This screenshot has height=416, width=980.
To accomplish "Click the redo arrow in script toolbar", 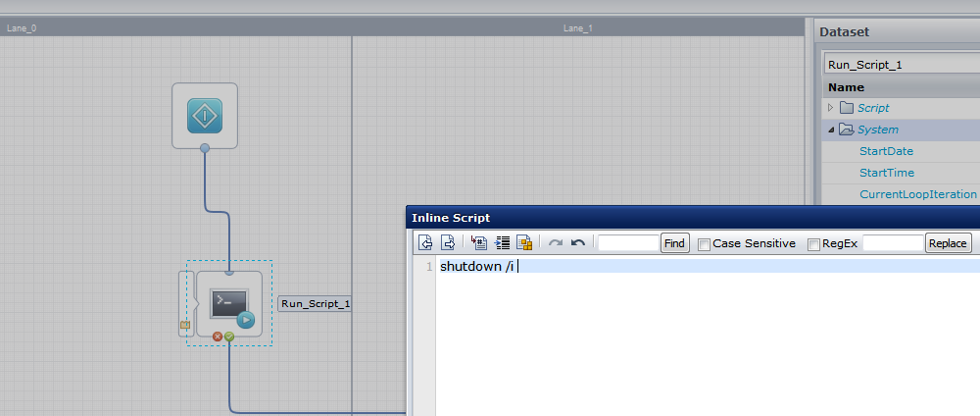I will point(555,242).
